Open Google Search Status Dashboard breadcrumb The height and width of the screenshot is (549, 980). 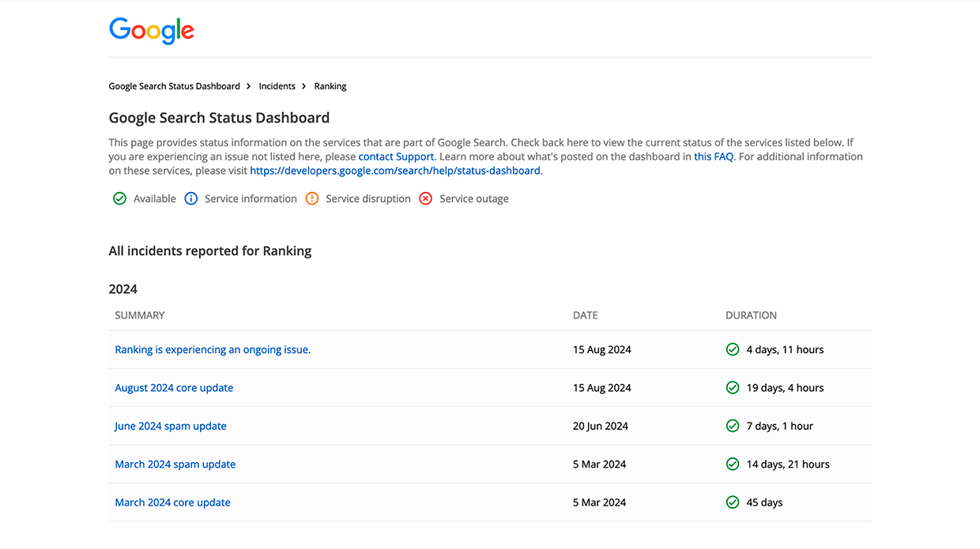click(x=174, y=86)
